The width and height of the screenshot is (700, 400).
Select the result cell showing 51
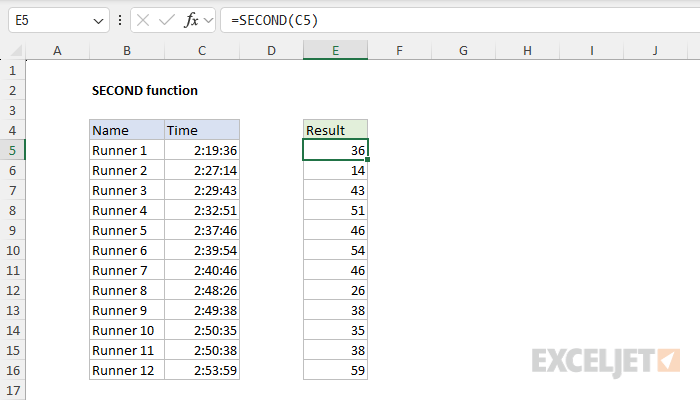tap(335, 210)
